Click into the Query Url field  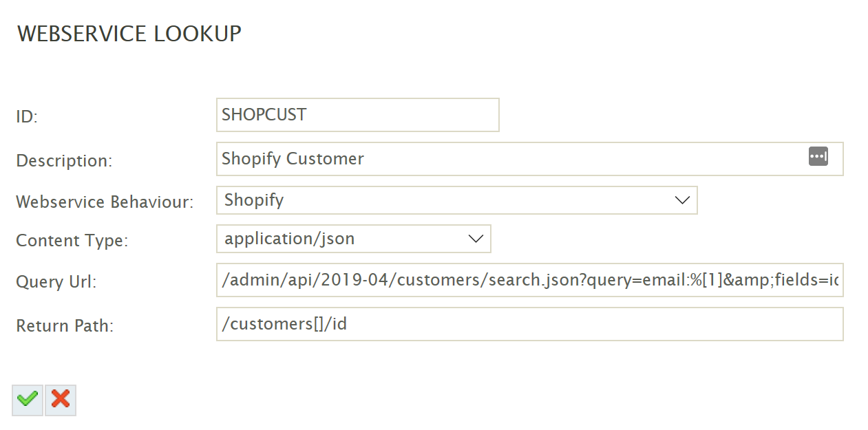tap(529, 280)
